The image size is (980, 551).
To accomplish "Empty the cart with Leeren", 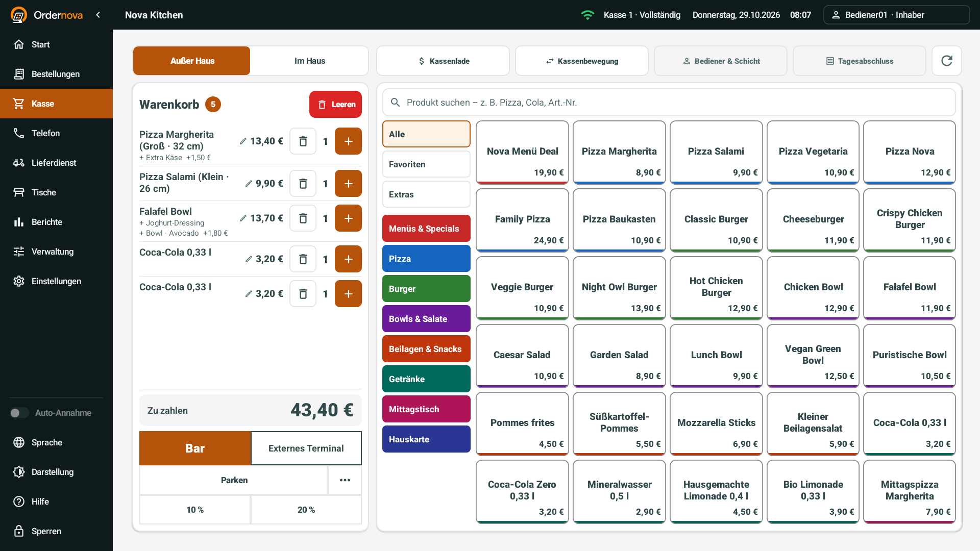I will [x=335, y=104].
